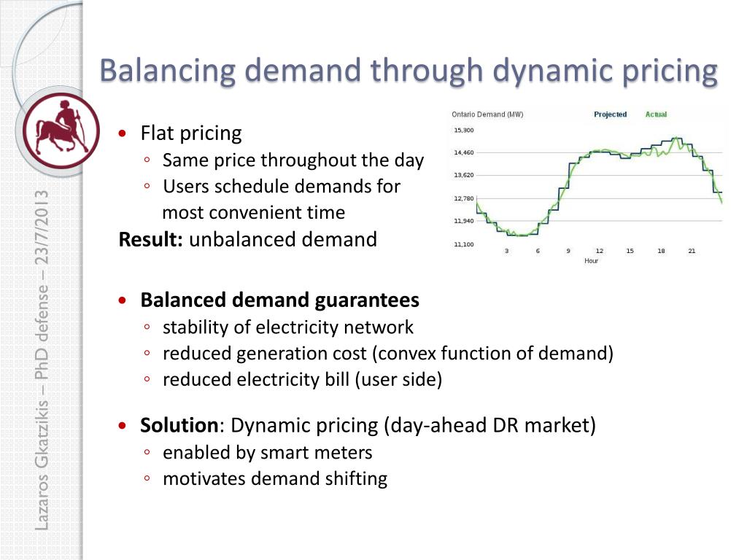Image resolution: width=747 pixels, height=560 pixels.
Task: Click the 12,780 y-axis value
Action: 463,198
